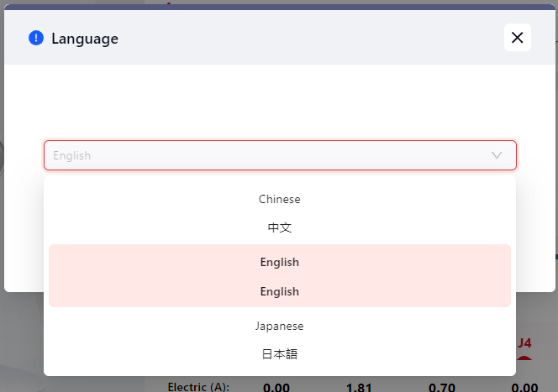558x392 pixels.
Task: Click the Electric (A) row label
Action: click(198, 387)
